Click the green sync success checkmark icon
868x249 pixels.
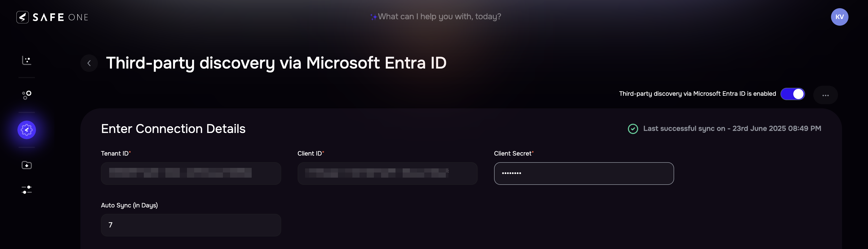(x=633, y=129)
